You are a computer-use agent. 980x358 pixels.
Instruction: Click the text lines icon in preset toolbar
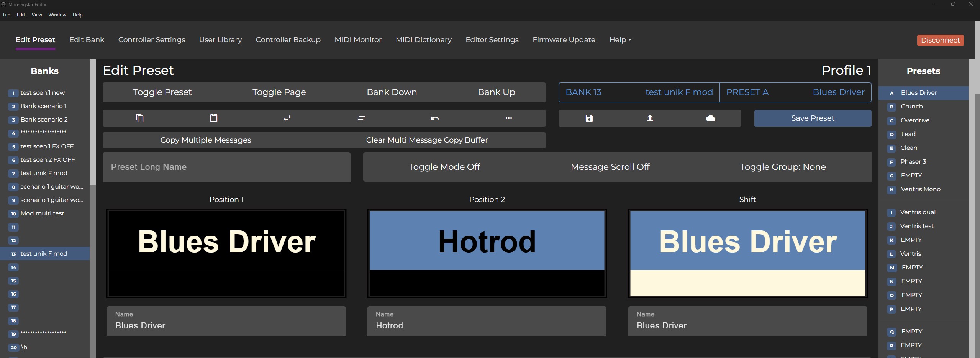(x=361, y=118)
